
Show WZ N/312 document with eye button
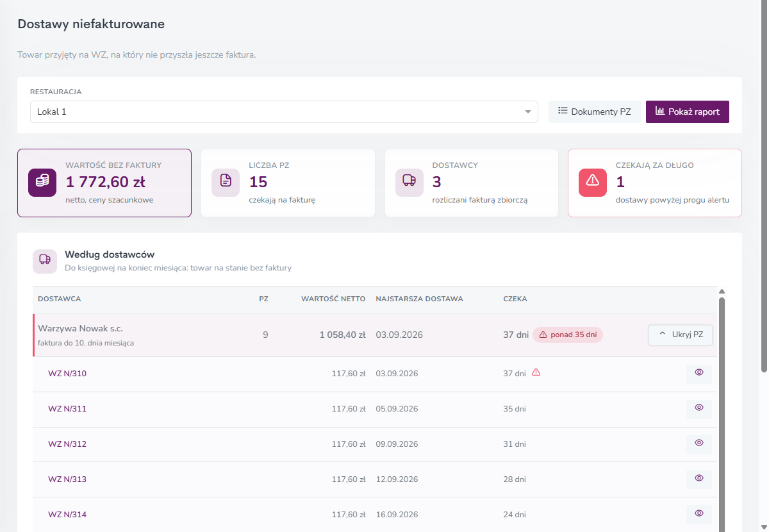[x=699, y=444]
